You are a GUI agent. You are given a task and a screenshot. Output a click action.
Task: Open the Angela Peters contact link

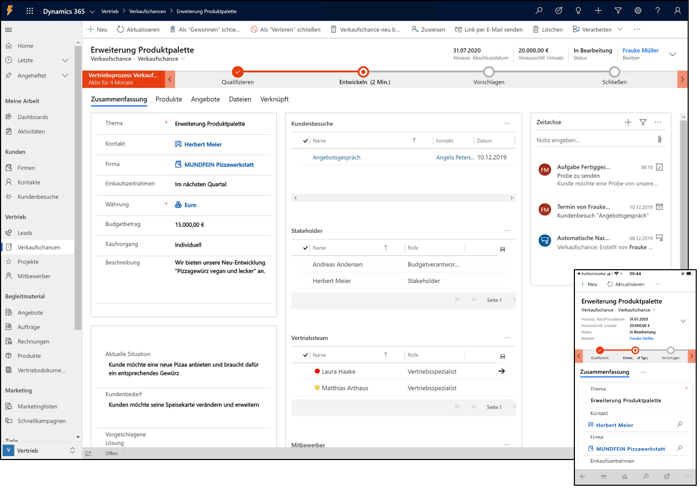click(x=455, y=157)
